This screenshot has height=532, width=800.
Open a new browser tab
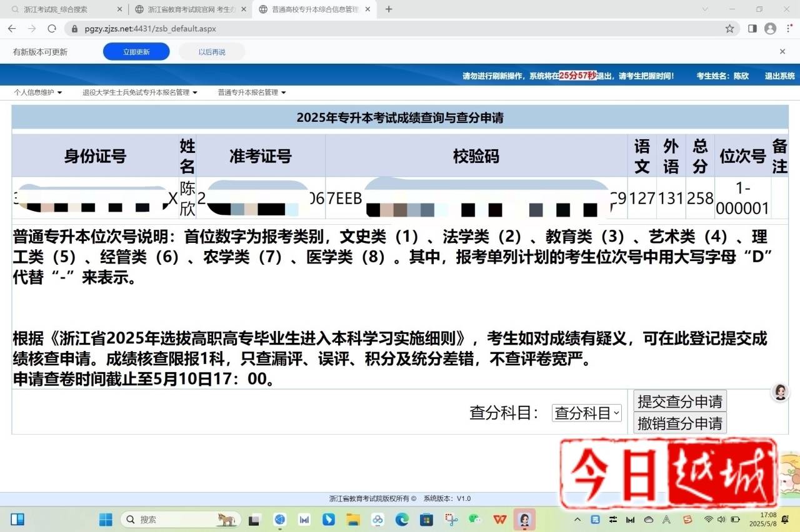389,9
